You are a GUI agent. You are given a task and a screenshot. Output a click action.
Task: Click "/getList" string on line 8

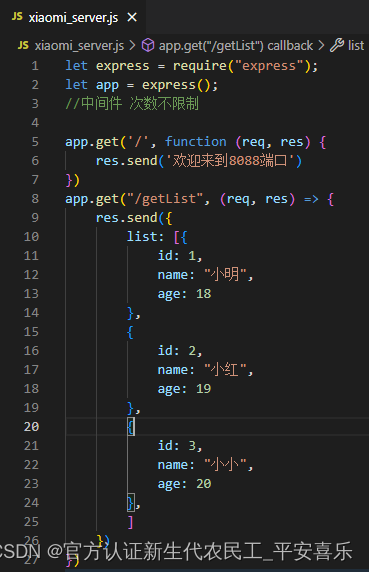click(x=165, y=199)
